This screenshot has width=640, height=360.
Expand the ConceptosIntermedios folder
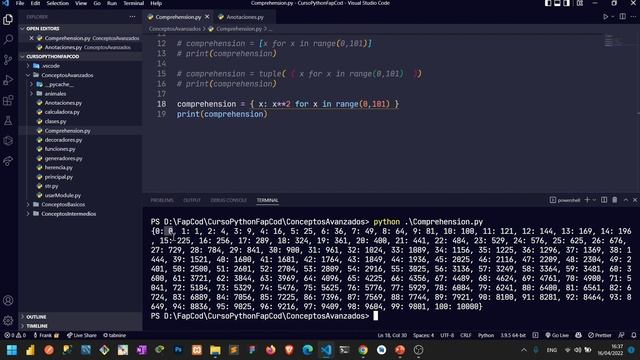coord(69,214)
